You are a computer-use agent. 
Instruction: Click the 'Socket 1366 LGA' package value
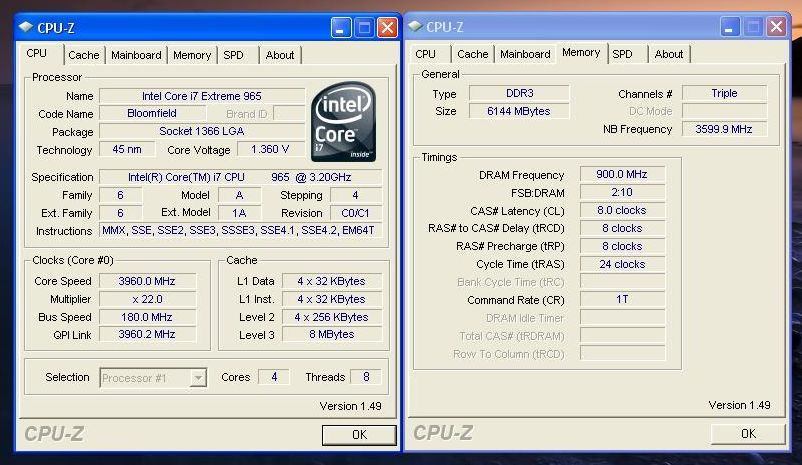[202, 131]
